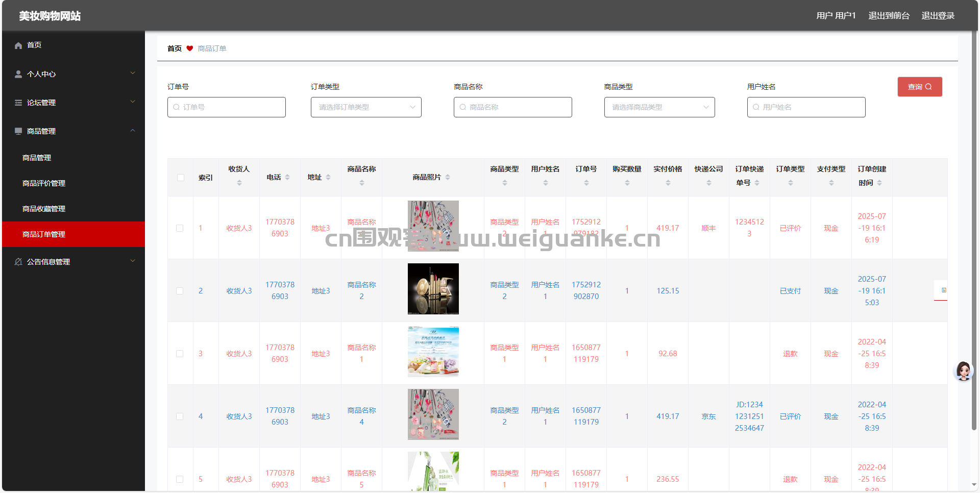Open the 订单类型 filter dropdown
The width and height of the screenshot is (980, 493).
click(x=366, y=107)
